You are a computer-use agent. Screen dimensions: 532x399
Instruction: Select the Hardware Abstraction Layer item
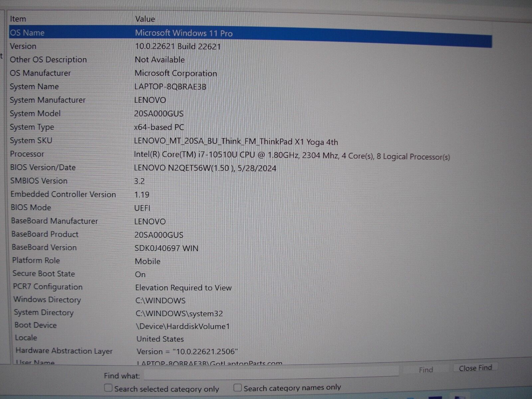64,351
